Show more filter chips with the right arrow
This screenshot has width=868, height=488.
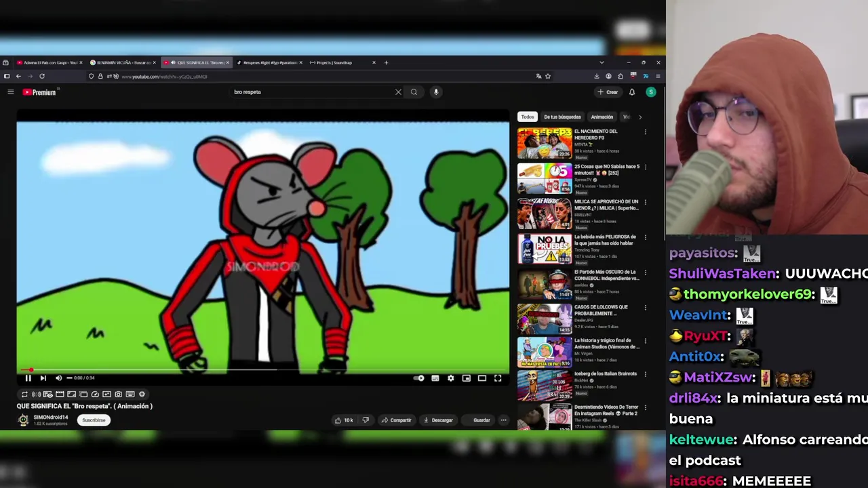639,117
